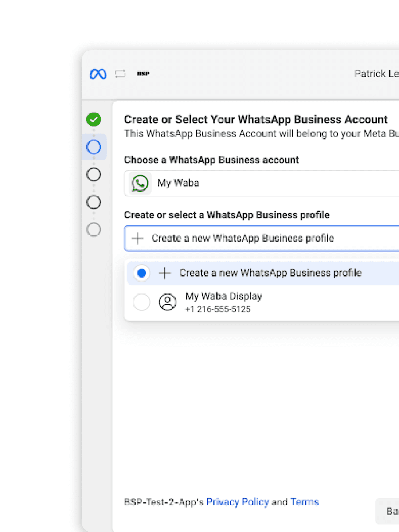This screenshot has width=399, height=532.
Task: Open Create or select Business profile dropdown
Action: click(262, 239)
